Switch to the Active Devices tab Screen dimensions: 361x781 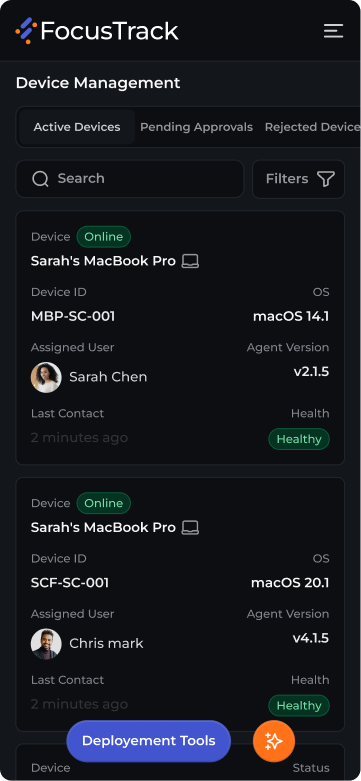pos(77,127)
